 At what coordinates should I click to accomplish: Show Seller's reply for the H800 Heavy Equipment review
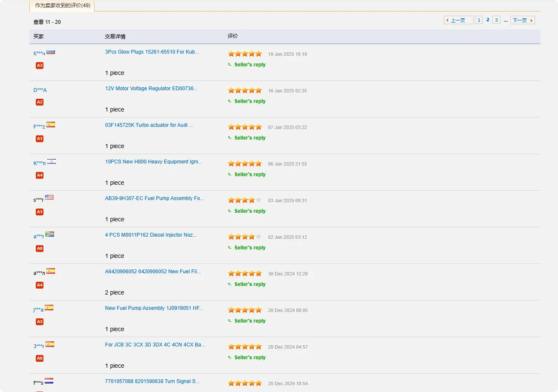click(250, 175)
